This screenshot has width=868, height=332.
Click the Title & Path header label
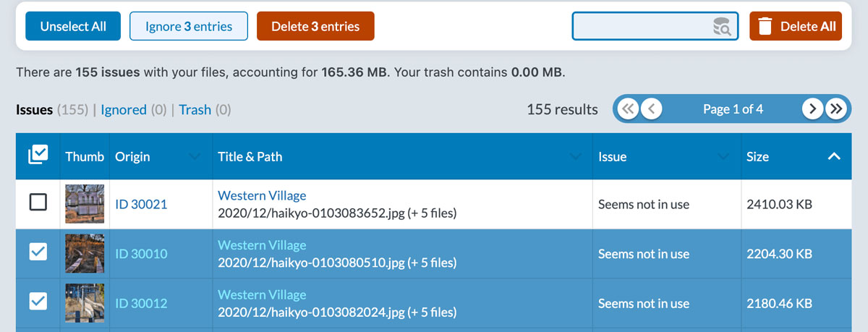click(250, 156)
